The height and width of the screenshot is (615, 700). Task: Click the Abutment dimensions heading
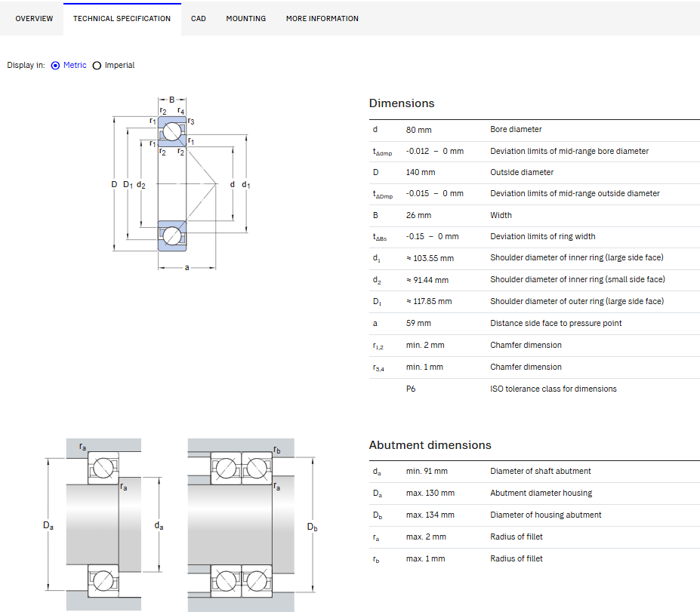point(430,445)
